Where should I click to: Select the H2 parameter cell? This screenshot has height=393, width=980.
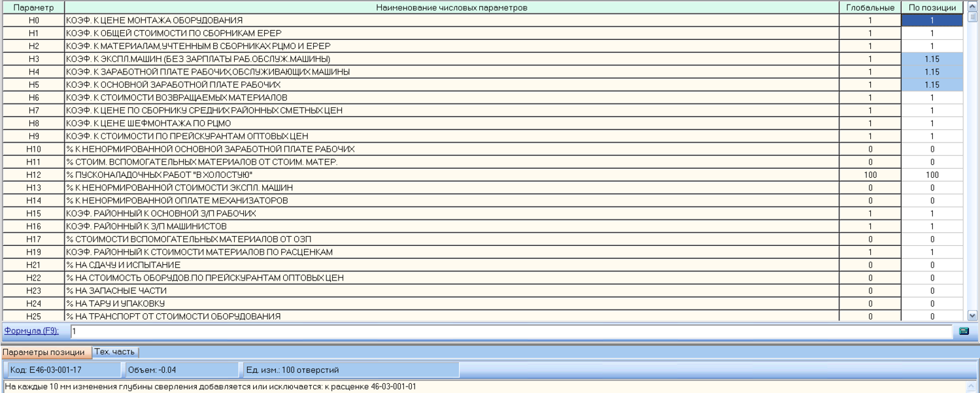(33, 46)
